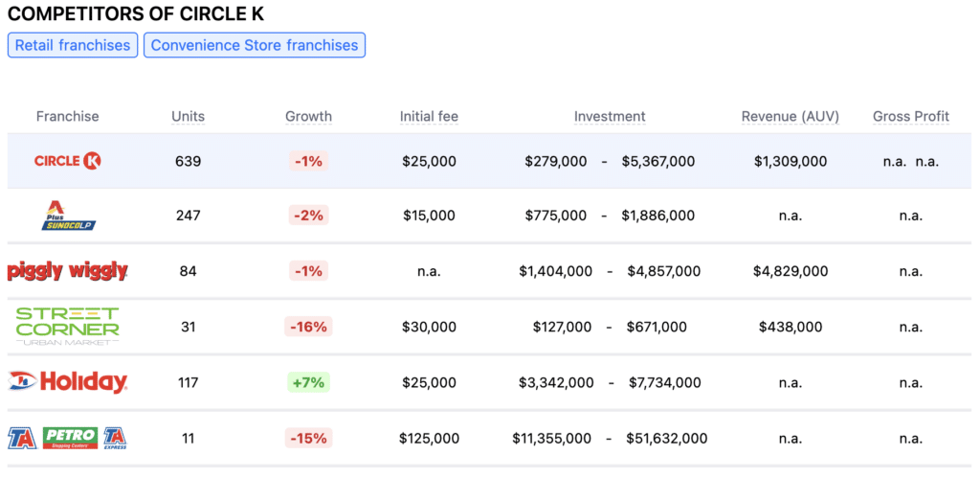
Task: Select the $279,000 minimum investment
Action: coord(556,162)
